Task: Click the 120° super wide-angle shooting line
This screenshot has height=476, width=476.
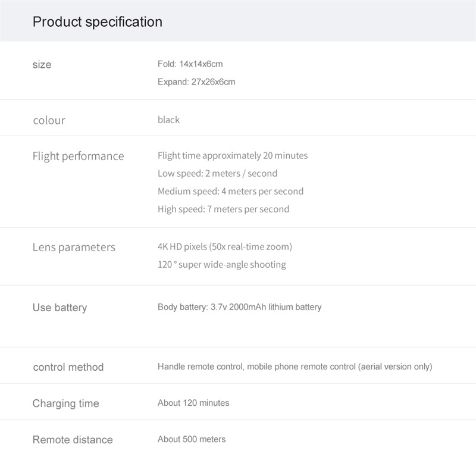Action: point(221,265)
